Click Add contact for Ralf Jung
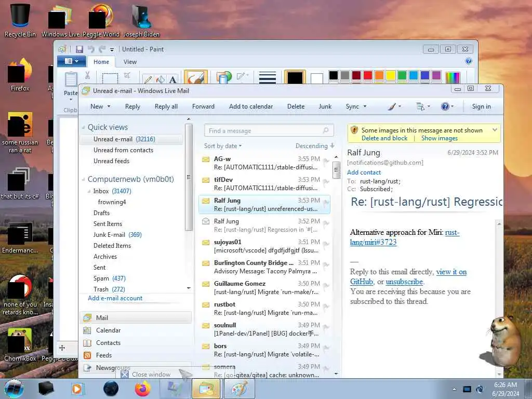This screenshot has height=399, width=532. (364, 172)
